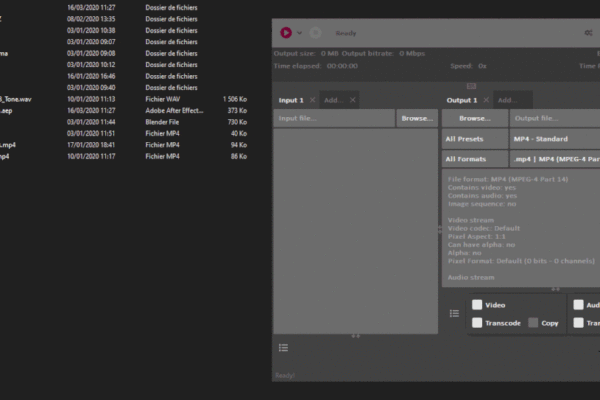Switch to the Input 1 tab

(x=290, y=100)
